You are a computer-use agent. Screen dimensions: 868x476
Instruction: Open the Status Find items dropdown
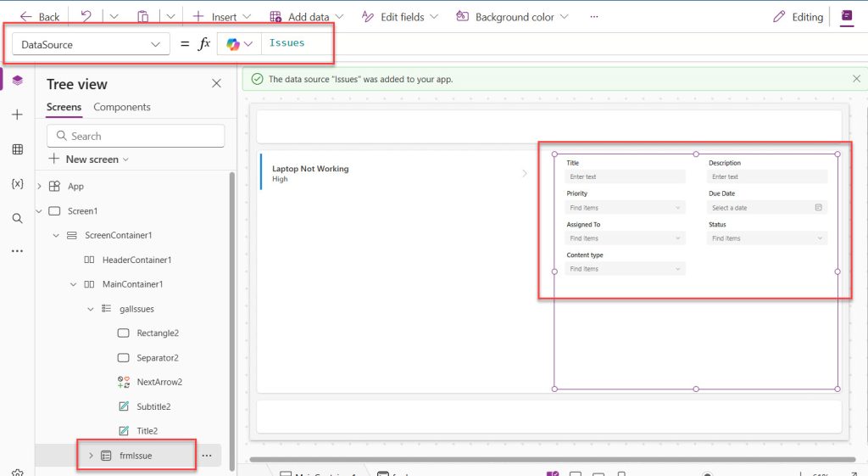click(x=766, y=238)
